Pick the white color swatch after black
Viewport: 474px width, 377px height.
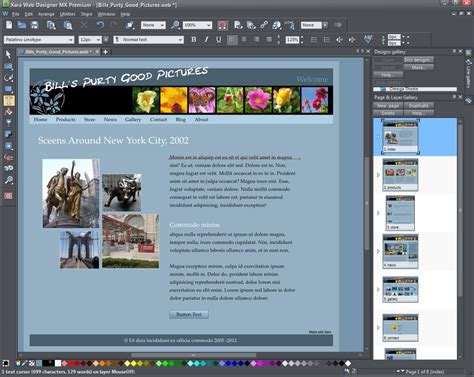[58, 363]
